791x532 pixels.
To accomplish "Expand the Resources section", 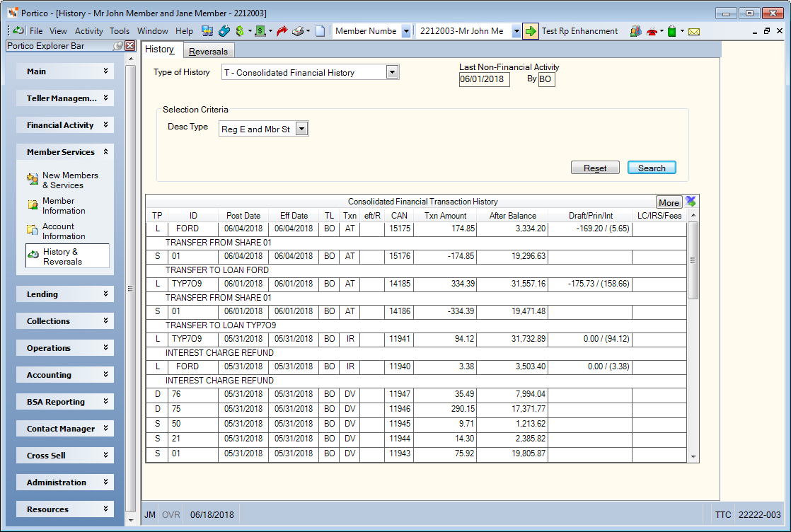I will coord(64,509).
